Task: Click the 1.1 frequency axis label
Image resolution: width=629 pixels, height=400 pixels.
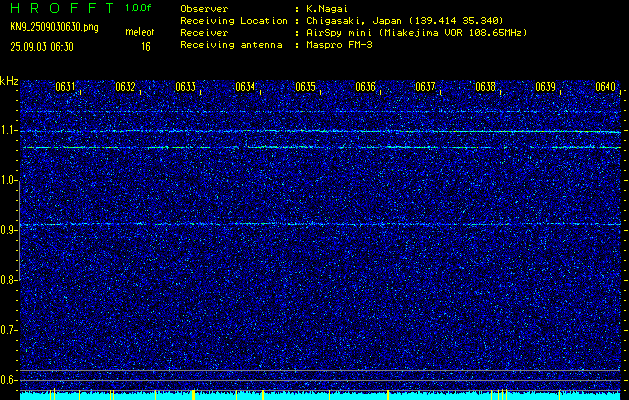Action: [x=8, y=130]
